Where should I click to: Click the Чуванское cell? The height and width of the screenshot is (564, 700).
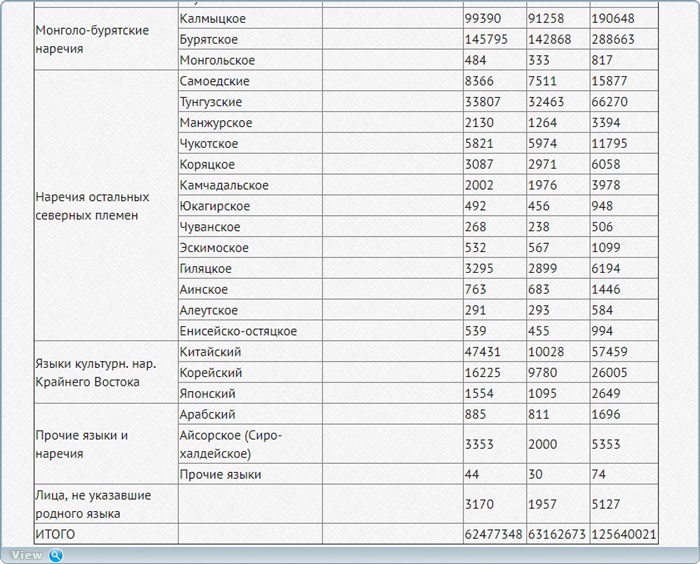[250, 227]
